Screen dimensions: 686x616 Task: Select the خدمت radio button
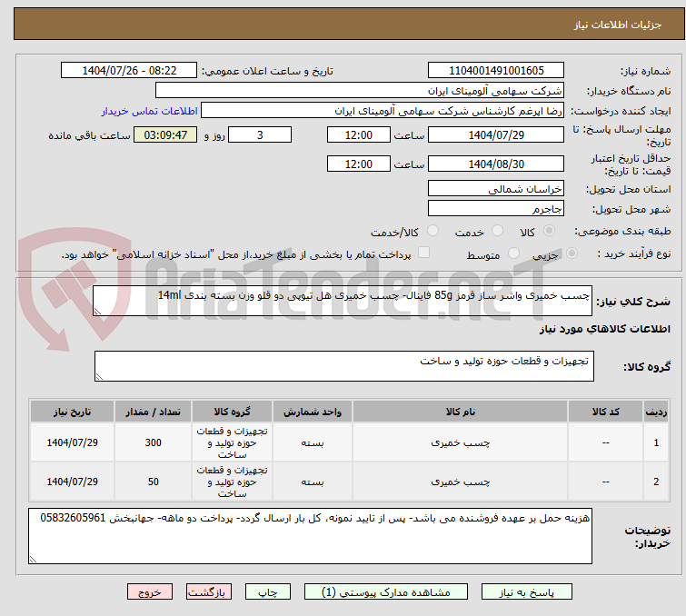coord(497,230)
